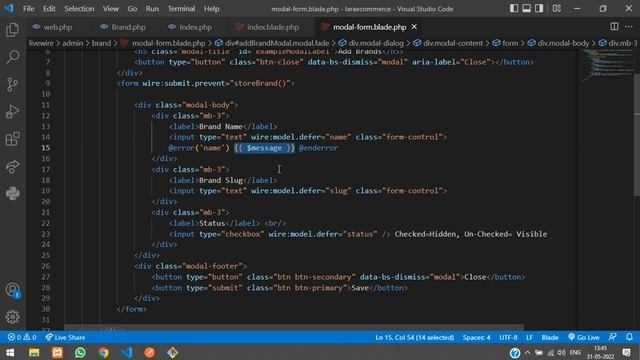Open the Search view in activity bar

[13, 57]
